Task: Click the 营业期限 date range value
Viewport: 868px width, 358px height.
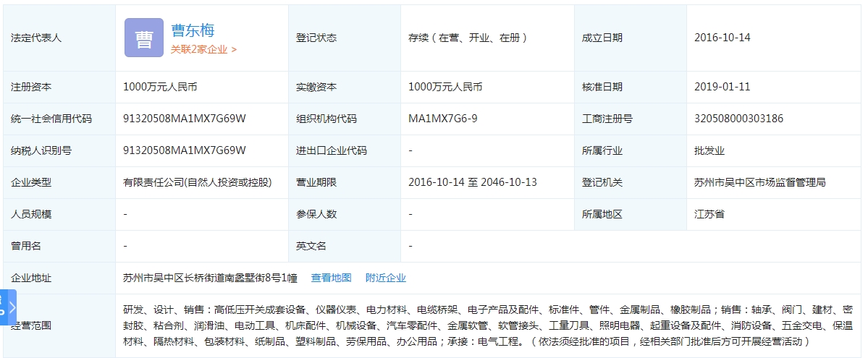Action: click(472, 182)
